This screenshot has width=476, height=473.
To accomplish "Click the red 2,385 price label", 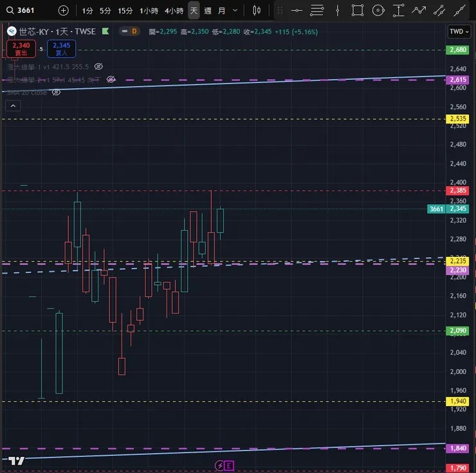I will point(457,190).
